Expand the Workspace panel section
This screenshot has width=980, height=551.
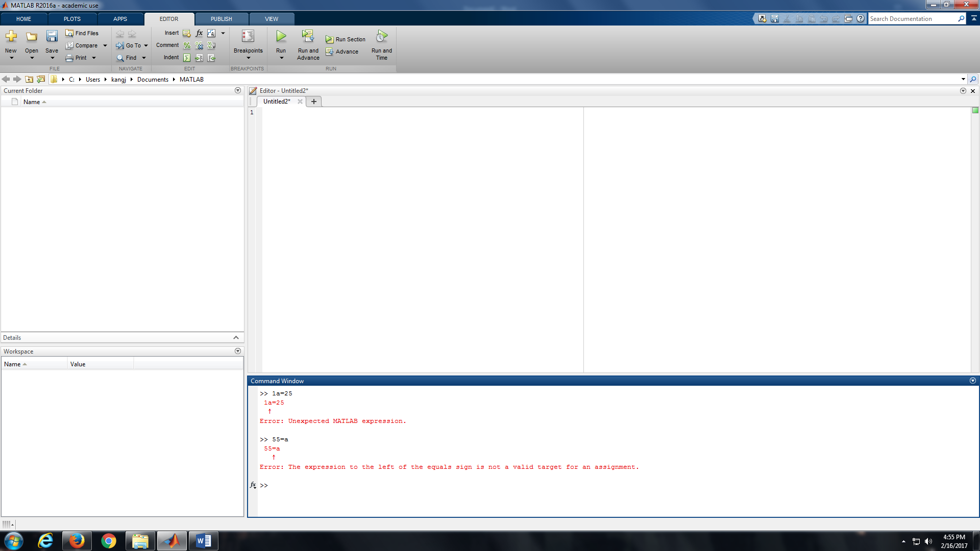click(238, 350)
